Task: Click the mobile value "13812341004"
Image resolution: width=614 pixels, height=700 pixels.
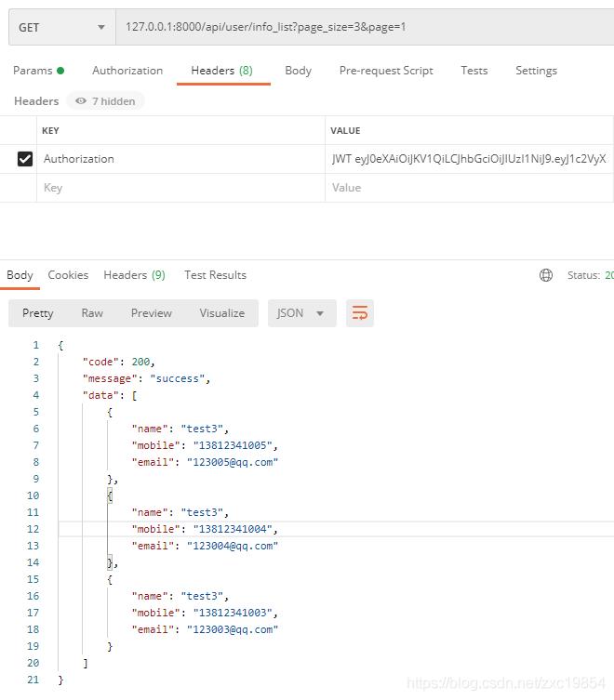Action: [233, 529]
